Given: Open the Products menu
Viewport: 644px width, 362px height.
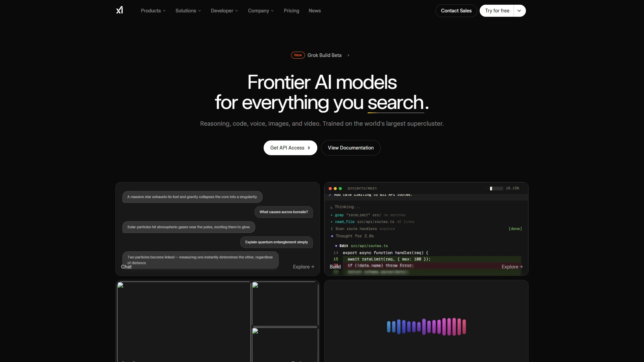Looking at the screenshot, I should coord(153,11).
